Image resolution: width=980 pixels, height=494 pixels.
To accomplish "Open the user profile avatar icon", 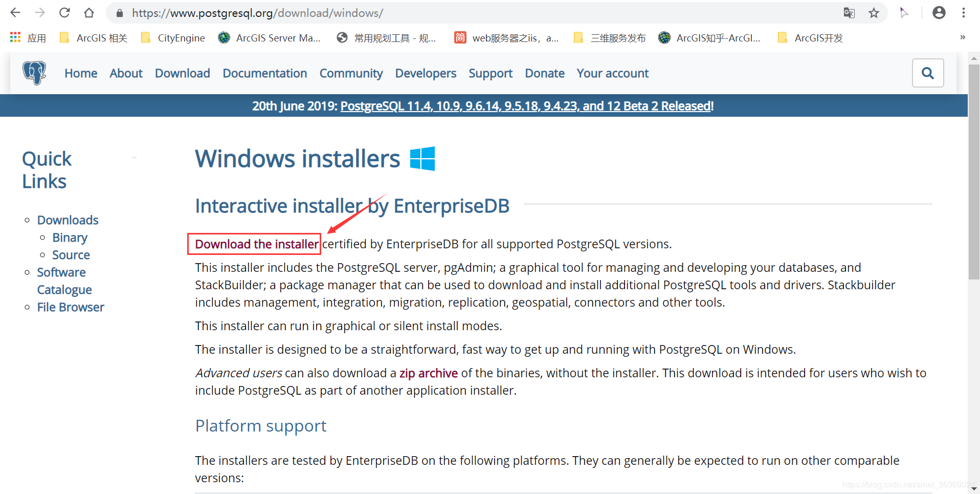I will 939,13.
